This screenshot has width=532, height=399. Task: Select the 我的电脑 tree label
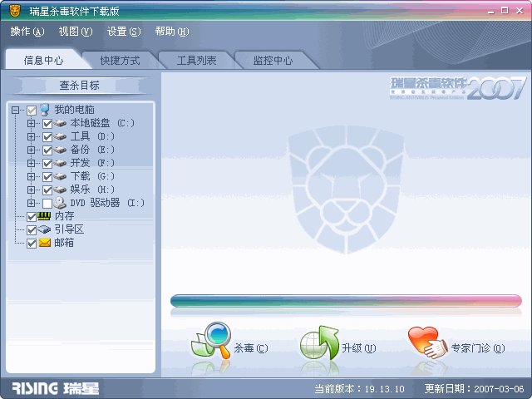pos(74,110)
